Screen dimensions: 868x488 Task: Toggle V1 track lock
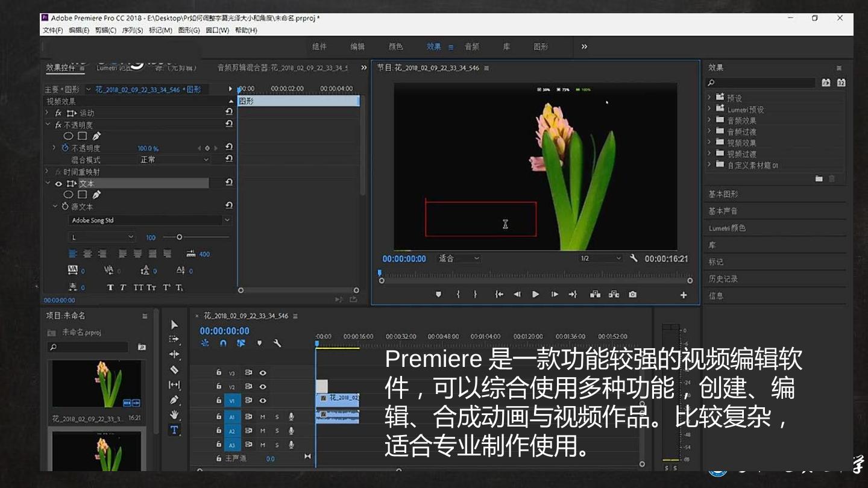(x=219, y=401)
